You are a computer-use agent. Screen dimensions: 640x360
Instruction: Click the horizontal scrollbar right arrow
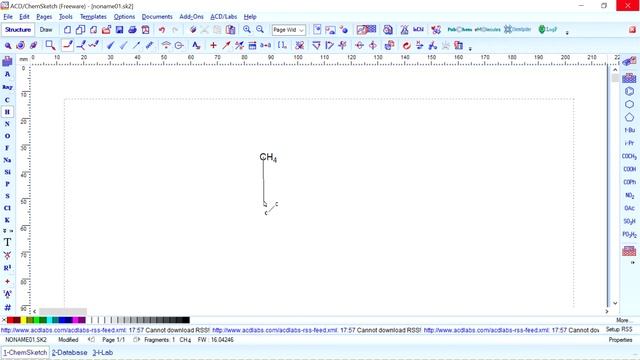607,311
